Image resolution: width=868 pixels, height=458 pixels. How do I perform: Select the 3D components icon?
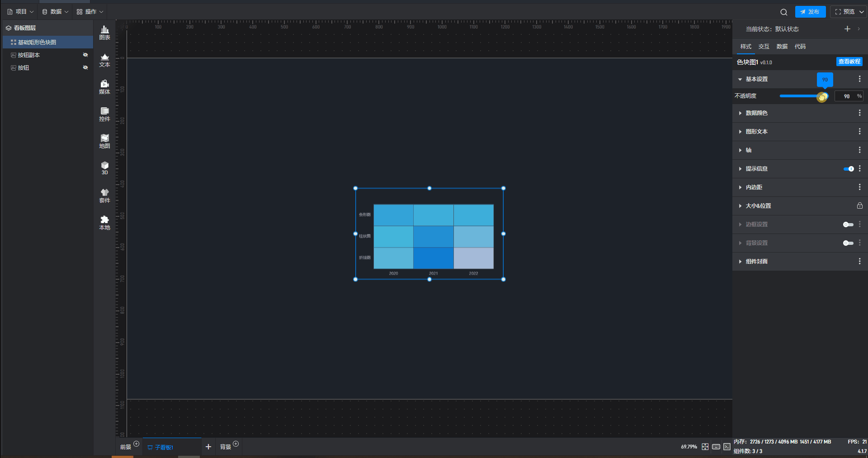[x=104, y=168]
